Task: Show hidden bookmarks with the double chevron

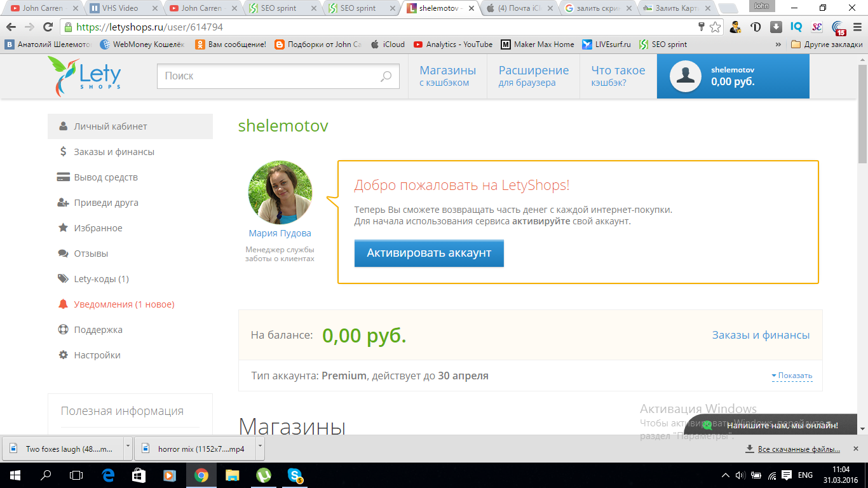Action: [778, 44]
